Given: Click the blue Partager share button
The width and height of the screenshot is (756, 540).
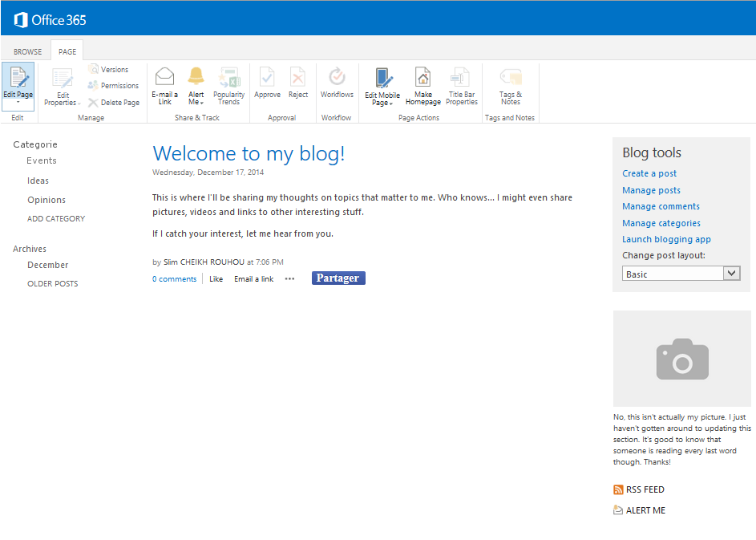Looking at the screenshot, I should pos(338,278).
